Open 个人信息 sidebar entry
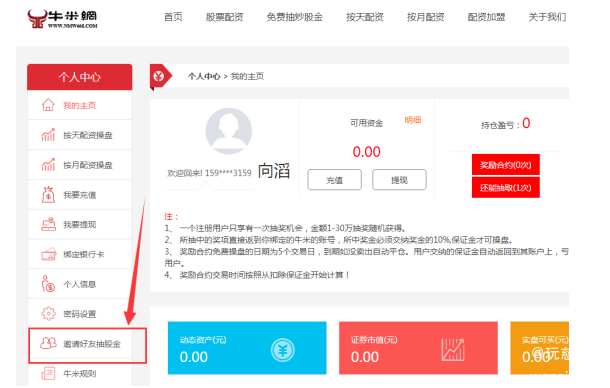The width and height of the screenshot is (610, 388). [x=80, y=284]
